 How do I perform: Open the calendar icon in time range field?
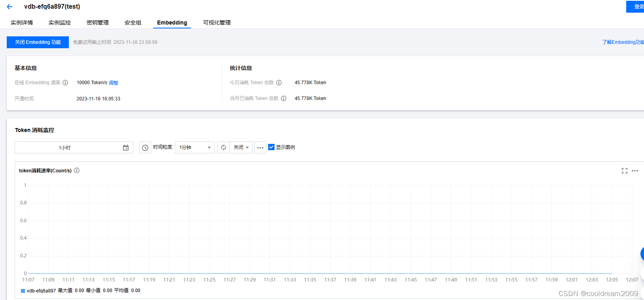126,147
